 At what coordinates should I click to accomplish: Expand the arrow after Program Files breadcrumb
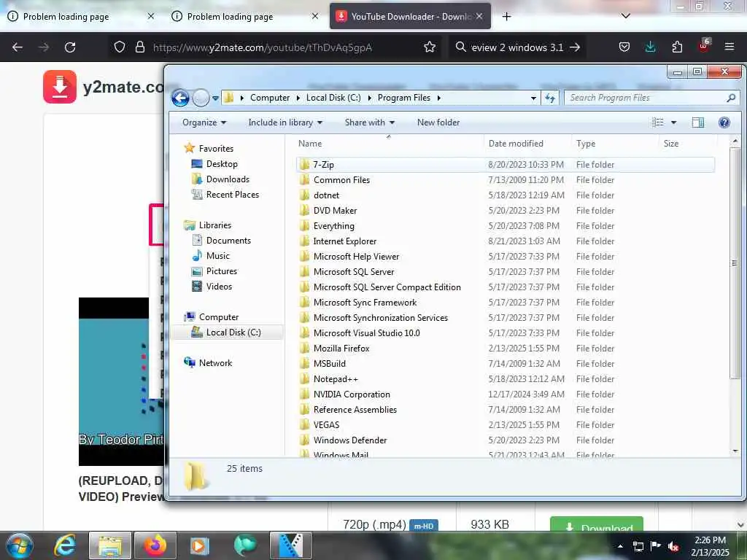[x=438, y=98]
